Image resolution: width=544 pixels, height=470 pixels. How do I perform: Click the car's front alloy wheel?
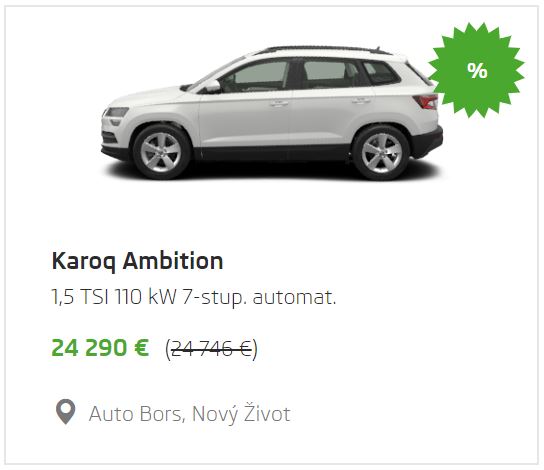161,152
